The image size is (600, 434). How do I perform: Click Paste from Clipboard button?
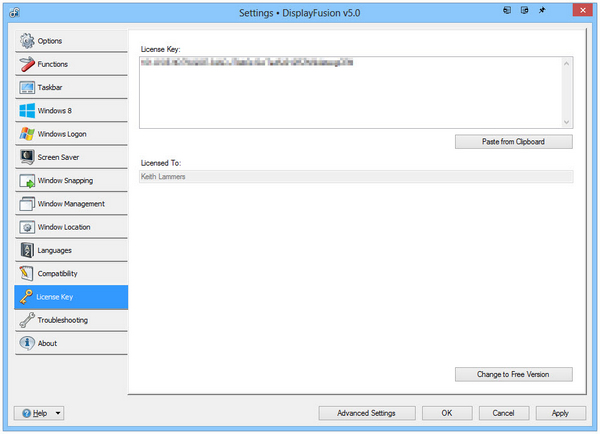click(514, 142)
